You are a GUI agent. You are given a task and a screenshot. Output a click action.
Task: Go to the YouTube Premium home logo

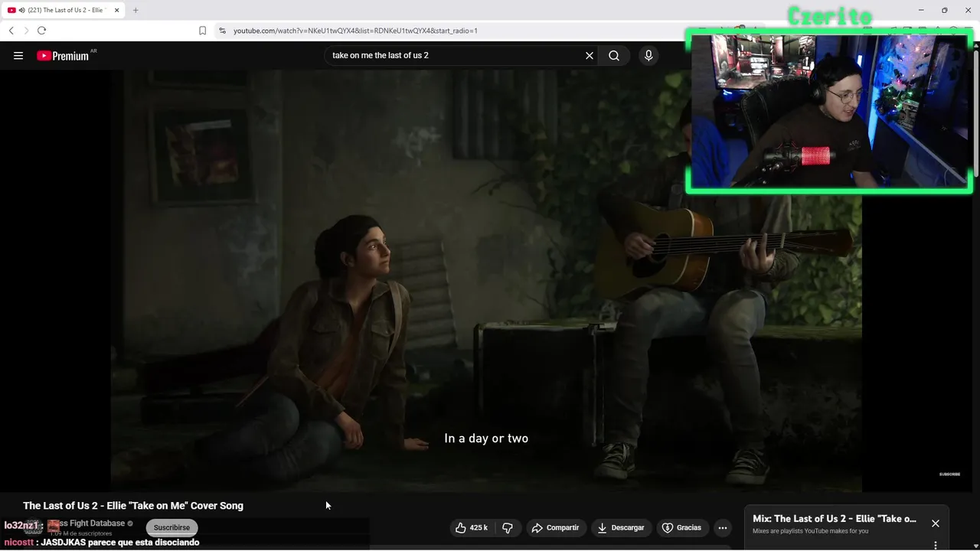(63, 56)
